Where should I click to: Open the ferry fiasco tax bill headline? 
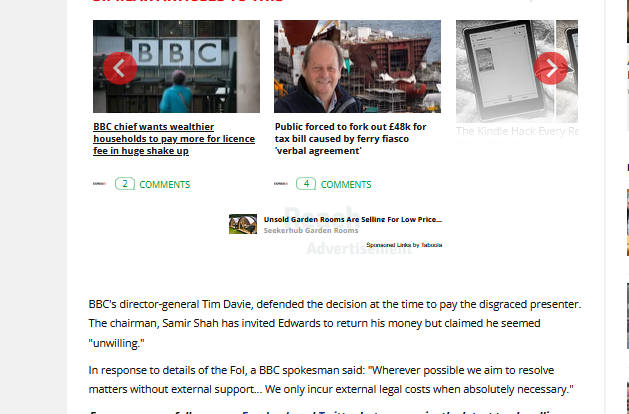[x=351, y=139]
